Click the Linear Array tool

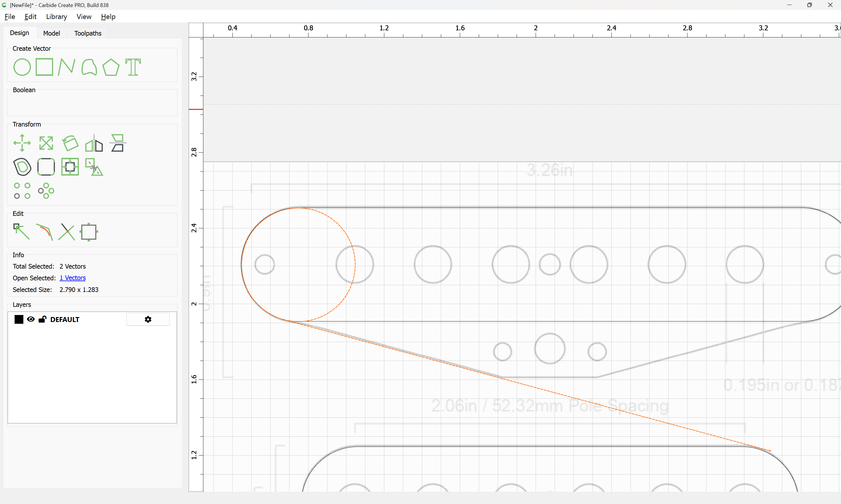click(22, 190)
